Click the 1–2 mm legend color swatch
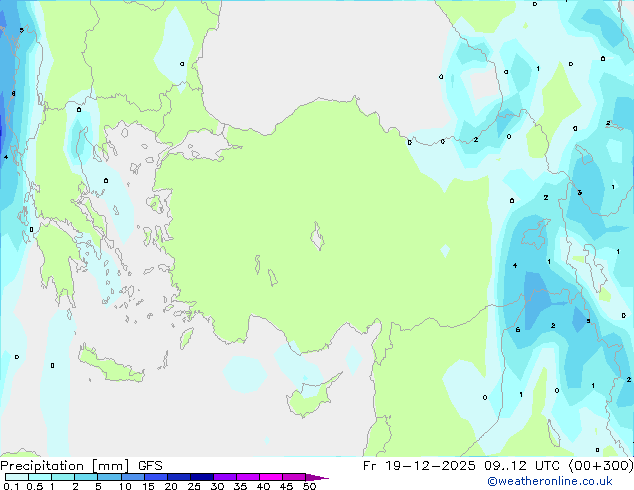The width and height of the screenshot is (634, 490). click(x=63, y=477)
